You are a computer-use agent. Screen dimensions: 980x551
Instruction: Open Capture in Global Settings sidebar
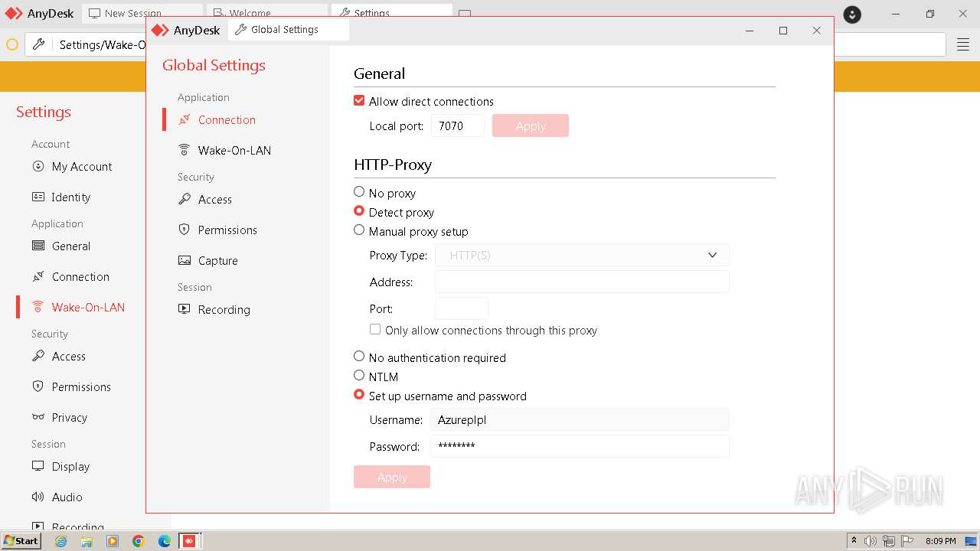(217, 261)
